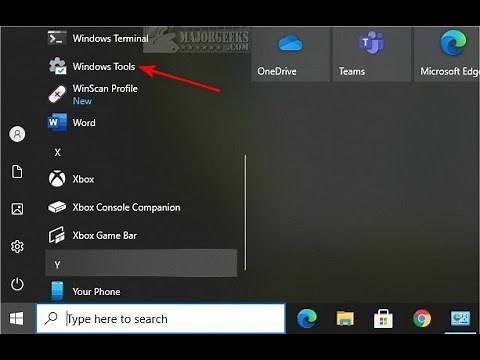Screen dimensions: 480x360
Task: Select the Windows Tools text label
Action: (x=104, y=67)
